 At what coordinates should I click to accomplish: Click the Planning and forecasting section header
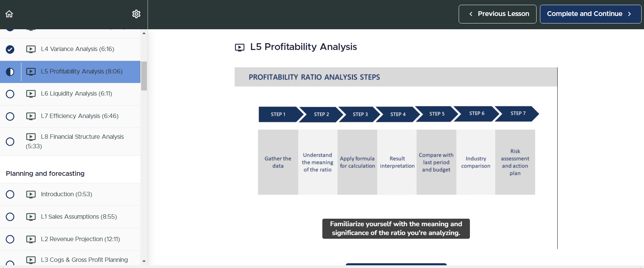point(45,173)
